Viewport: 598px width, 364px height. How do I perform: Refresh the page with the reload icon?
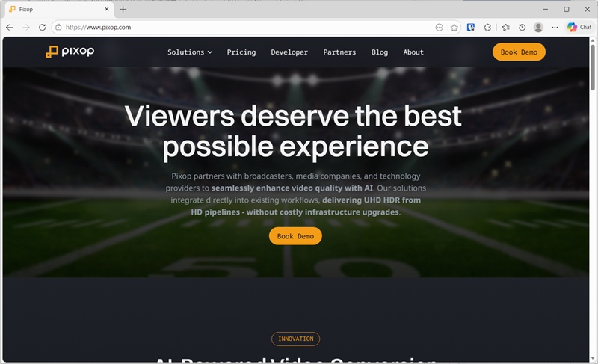pyautogui.click(x=42, y=28)
